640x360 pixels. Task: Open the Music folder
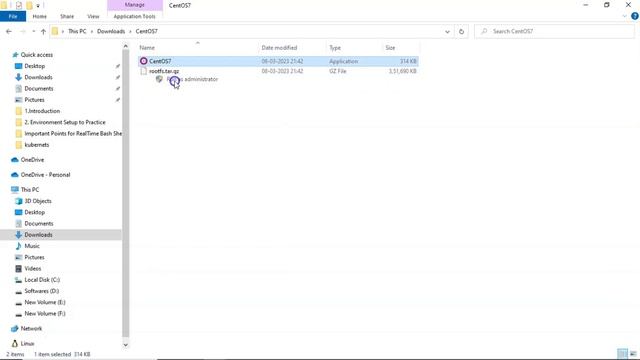pos(32,246)
